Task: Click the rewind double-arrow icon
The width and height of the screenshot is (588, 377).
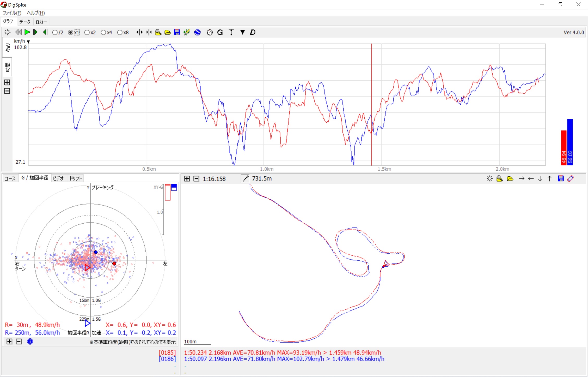Action: click(x=18, y=32)
